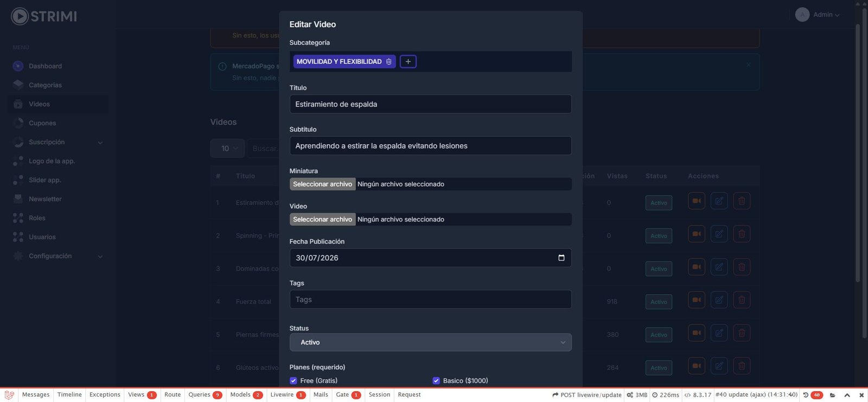The width and height of the screenshot is (868, 402).
Task: Click the video camera icon for Fuerza total
Action: (x=697, y=300)
